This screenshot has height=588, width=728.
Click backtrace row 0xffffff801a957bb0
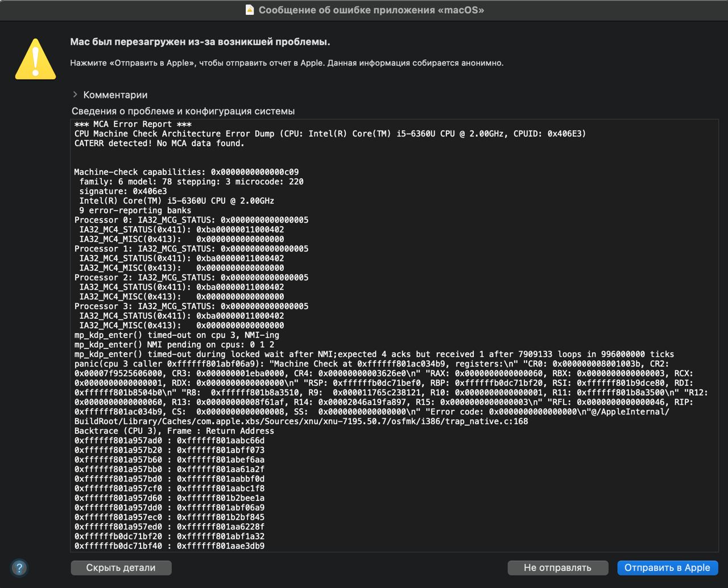coord(169,469)
